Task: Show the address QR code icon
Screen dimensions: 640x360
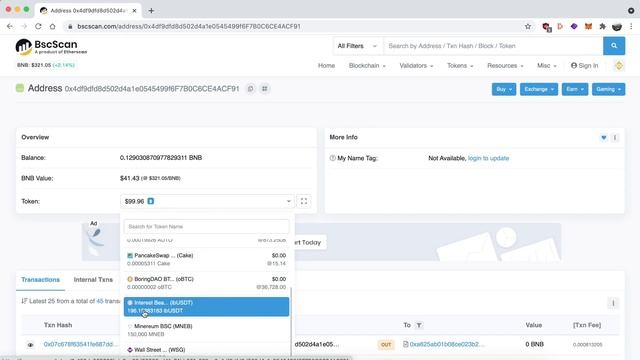Action: [264, 89]
